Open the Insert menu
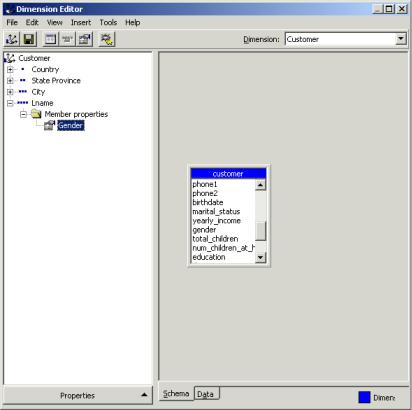 point(81,23)
